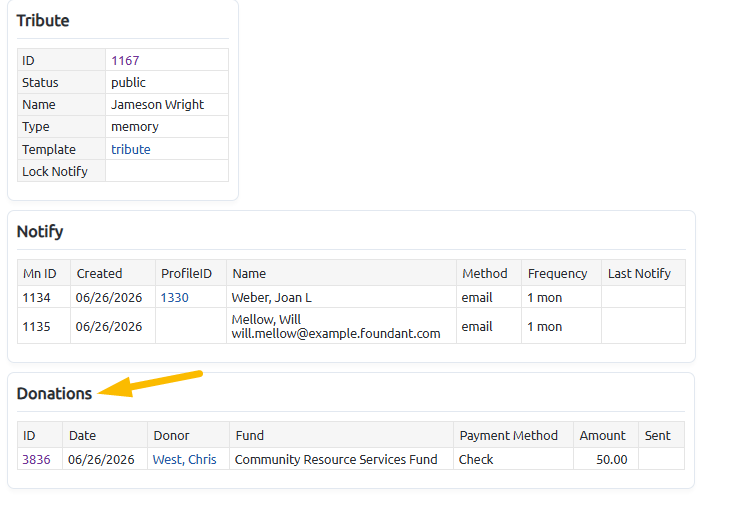Click the tribute template link
Viewport: 750px width, 505px height.
click(131, 150)
